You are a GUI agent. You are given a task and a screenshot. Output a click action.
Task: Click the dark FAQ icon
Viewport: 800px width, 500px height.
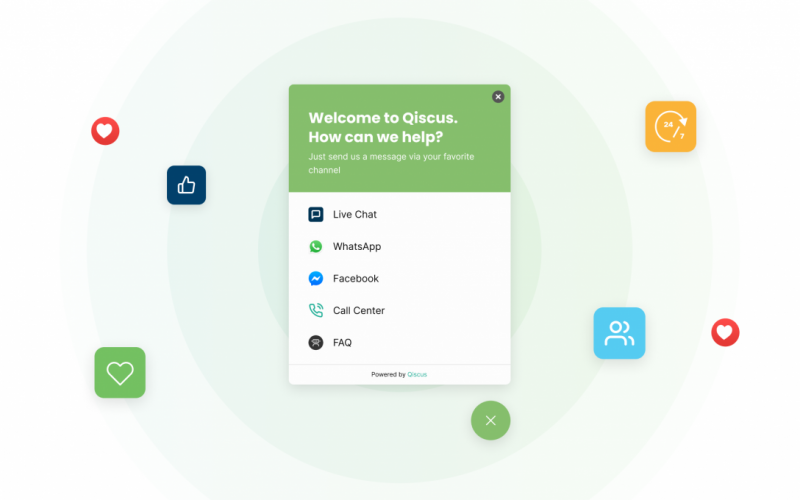pos(316,343)
